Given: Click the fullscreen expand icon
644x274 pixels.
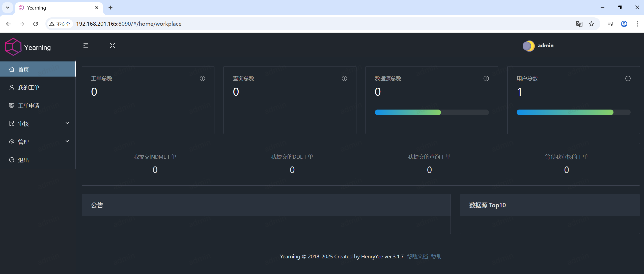Looking at the screenshot, I should tap(113, 46).
